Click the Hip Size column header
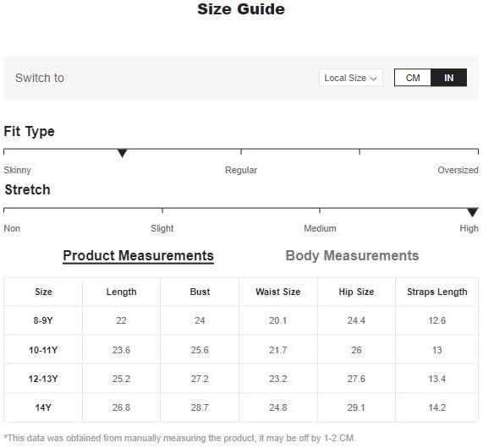This screenshot has width=483, height=448. 356,292
